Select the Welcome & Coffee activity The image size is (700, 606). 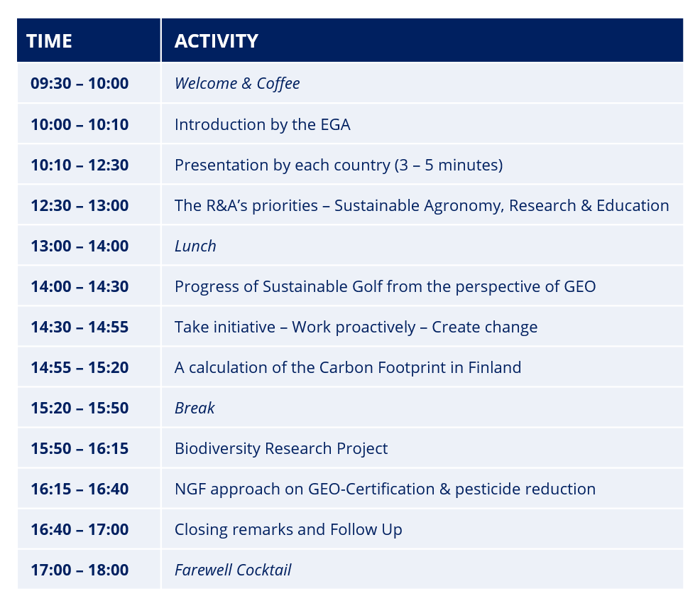pos(237,84)
